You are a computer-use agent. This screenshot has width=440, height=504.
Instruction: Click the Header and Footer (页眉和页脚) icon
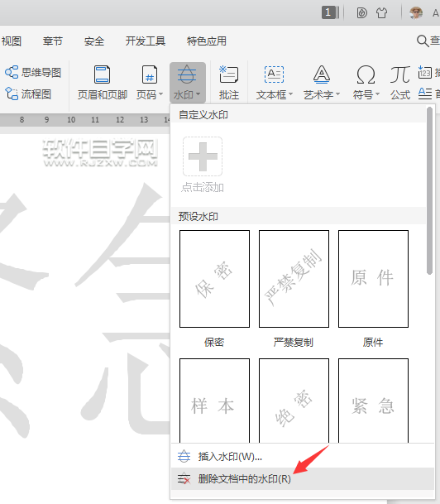tap(102, 74)
